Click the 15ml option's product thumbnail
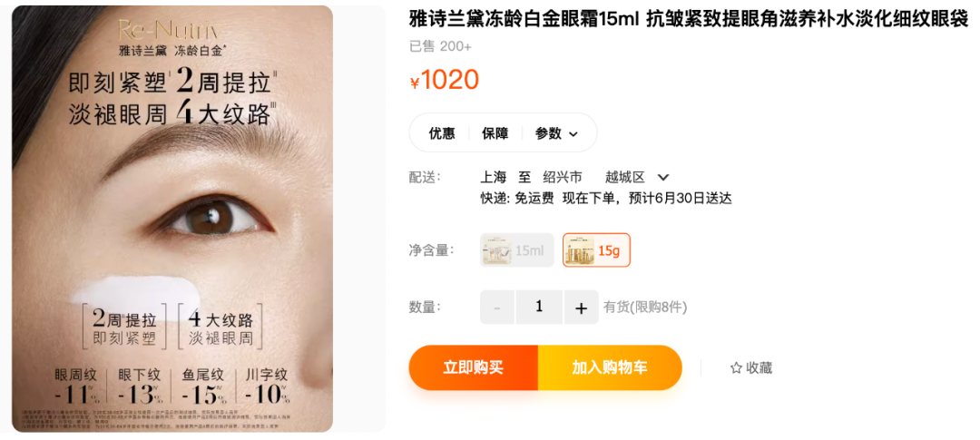The height and width of the screenshot is (440, 980). tap(497, 250)
